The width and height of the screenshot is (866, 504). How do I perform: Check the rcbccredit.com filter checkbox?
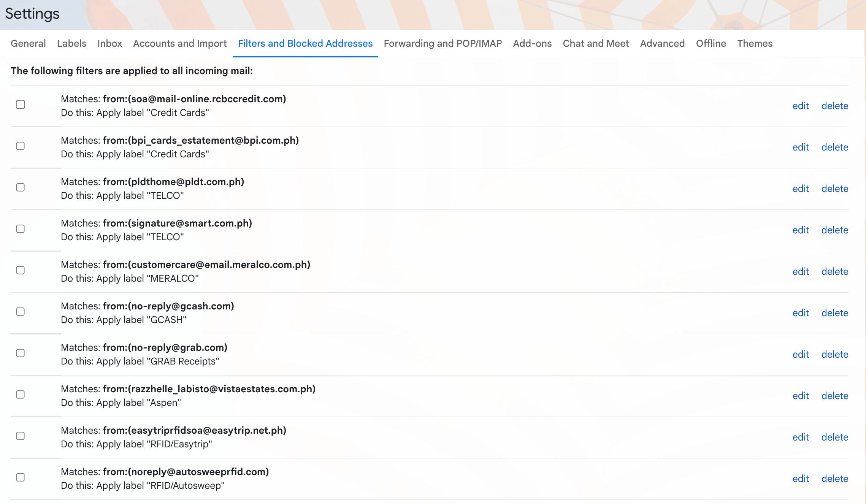point(21,105)
